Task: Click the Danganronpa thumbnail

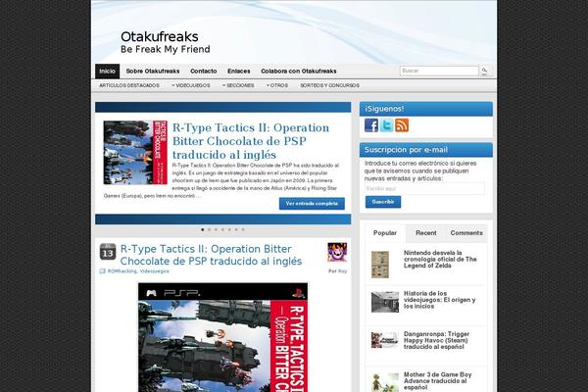Action: [x=385, y=340]
